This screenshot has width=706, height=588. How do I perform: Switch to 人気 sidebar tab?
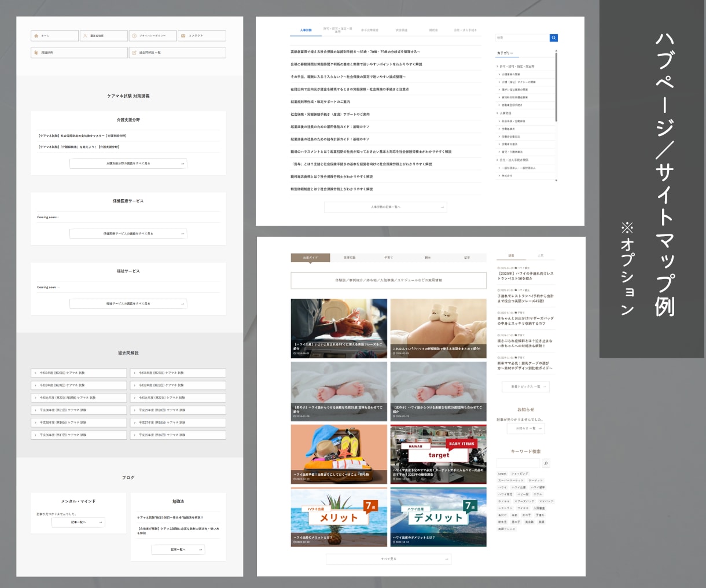540,255
